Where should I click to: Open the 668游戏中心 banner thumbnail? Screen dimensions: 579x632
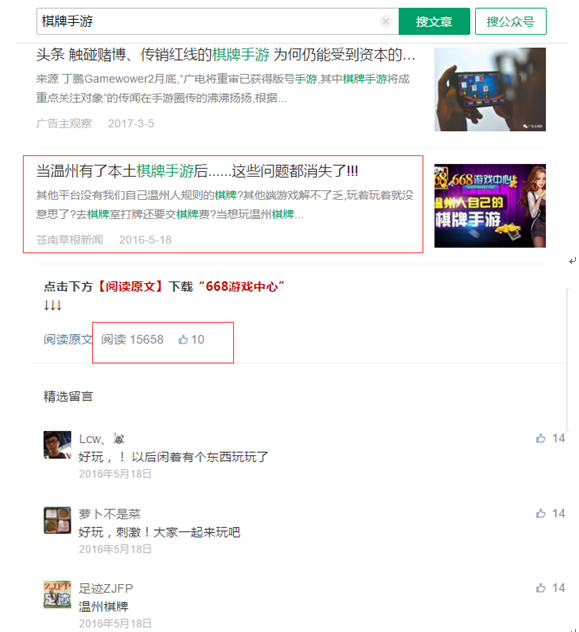tap(490, 206)
